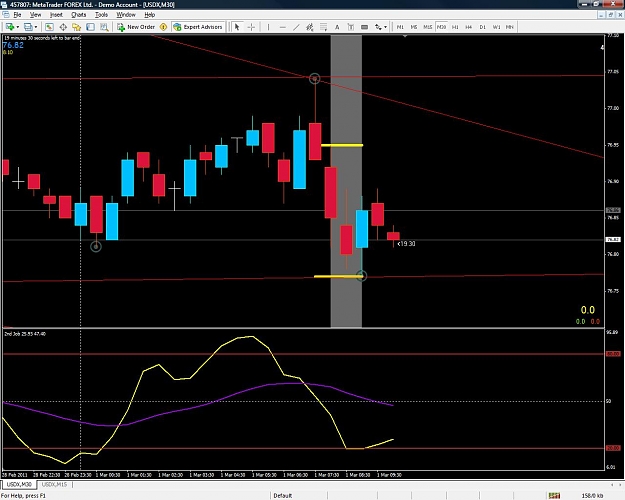Open the Strategy Tester magnifier icon

coord(104,27)
